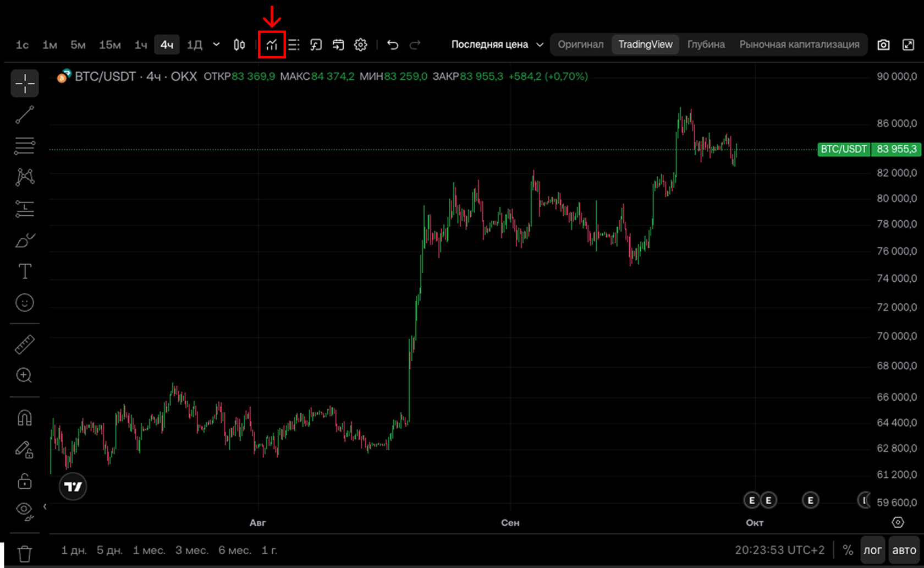Select the 4ч timeframe
Image resolution: width=924 pixels, height=568 pixels.
(x=167, y=45)
